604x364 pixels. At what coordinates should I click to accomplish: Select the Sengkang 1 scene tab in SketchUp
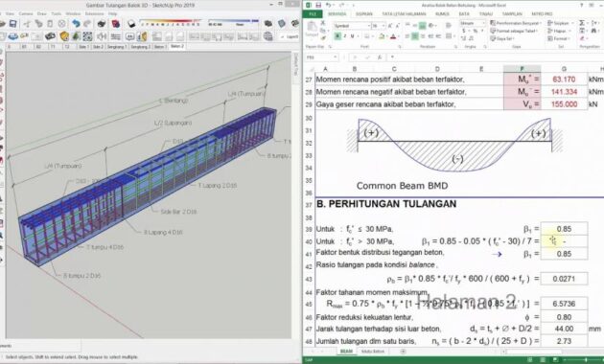click(116, 47)
